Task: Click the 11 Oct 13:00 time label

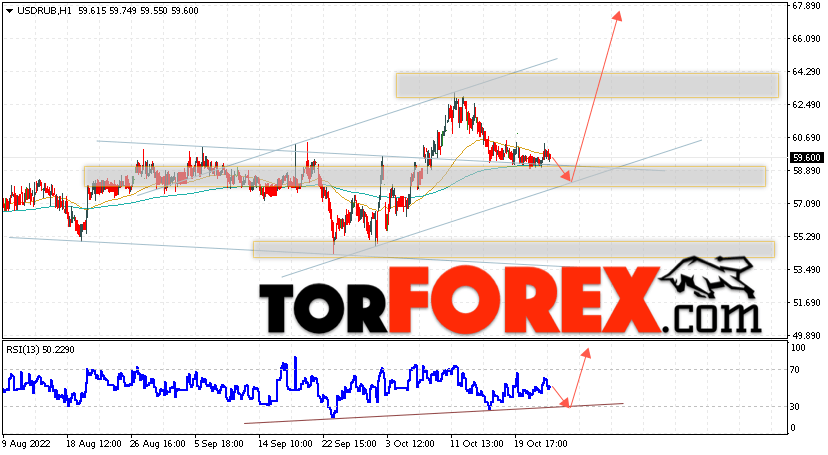Action: click(x=477, y=443)
